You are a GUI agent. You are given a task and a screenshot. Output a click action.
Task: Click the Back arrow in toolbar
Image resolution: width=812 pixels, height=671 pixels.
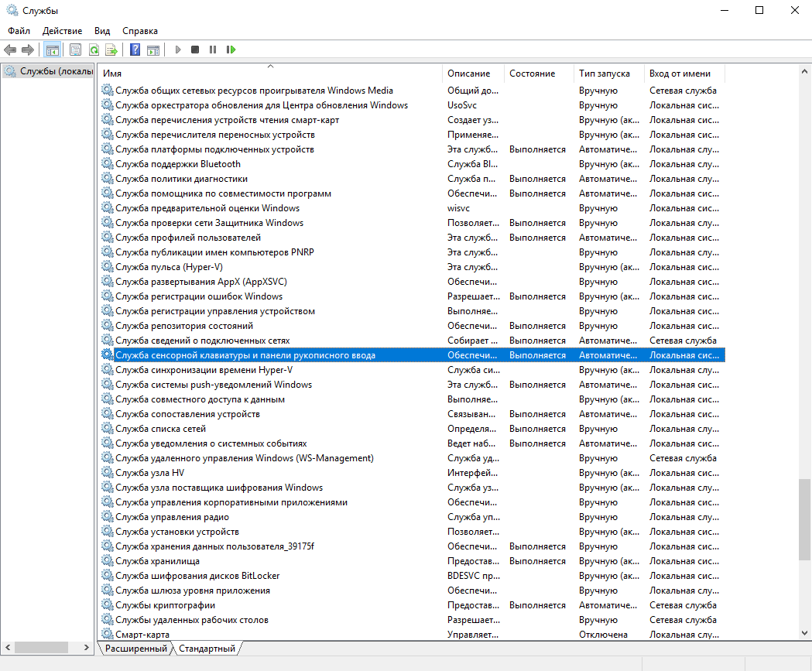(10, 50)
